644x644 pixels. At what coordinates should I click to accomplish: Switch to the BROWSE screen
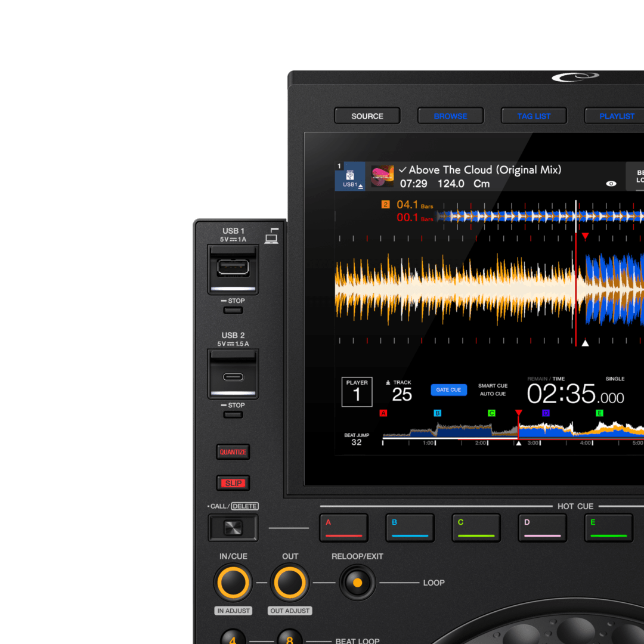(x=450, y=116)
